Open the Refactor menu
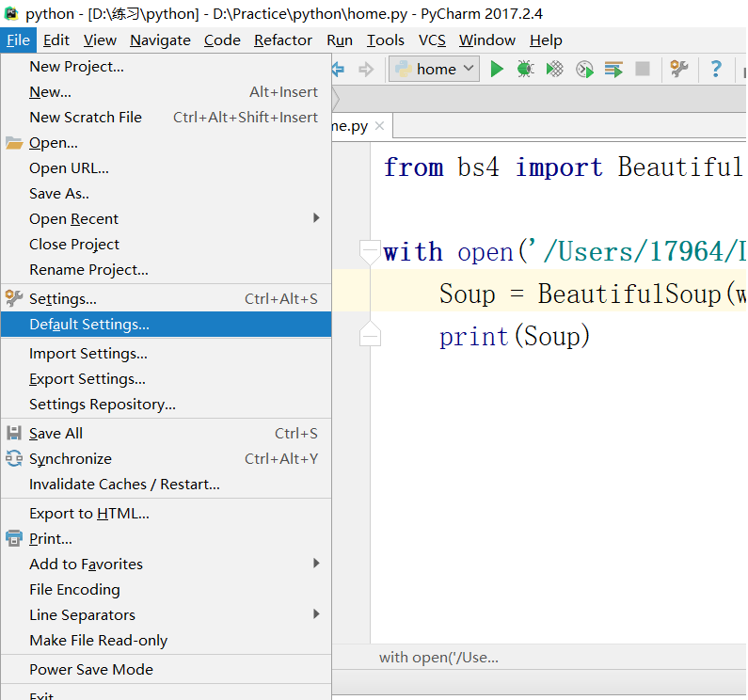This screenshot has width=748, height=700. click(x=282, y=40)
